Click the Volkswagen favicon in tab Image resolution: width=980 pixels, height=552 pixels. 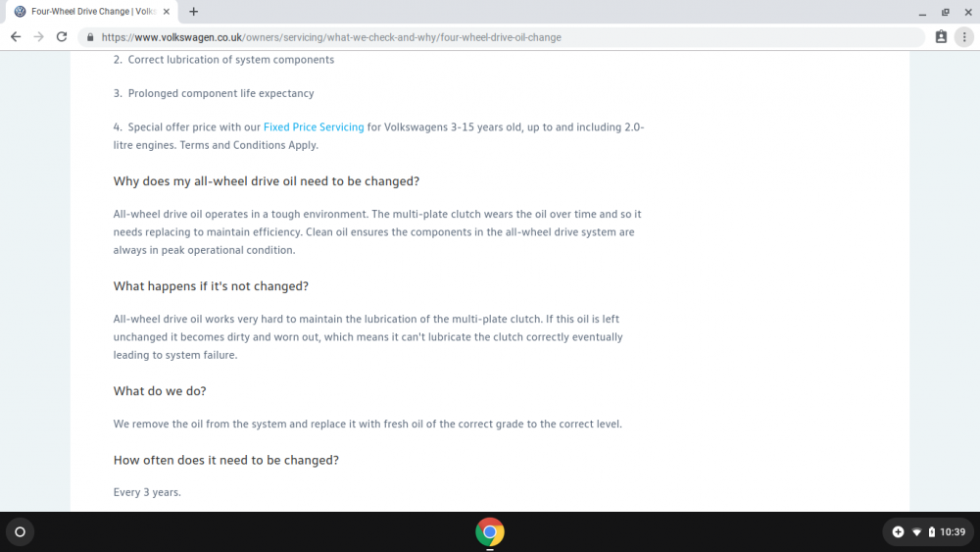pos(20,11)
